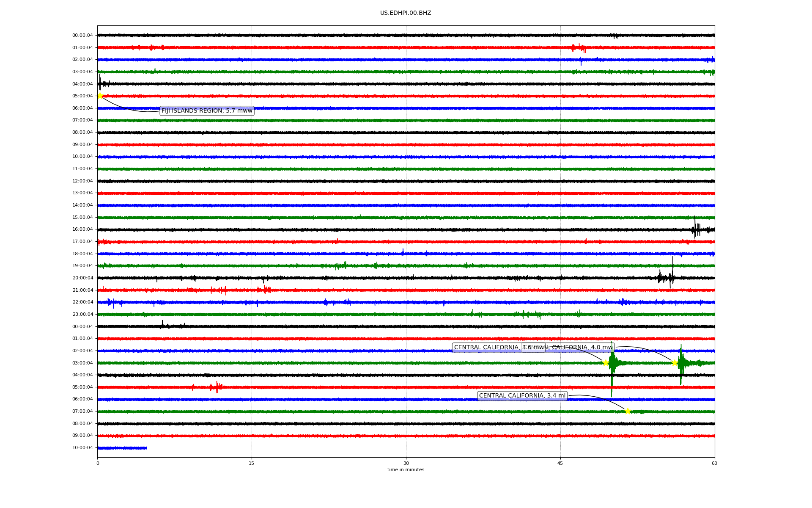Click the Central California 4.0 mw star marker
This screenshot has width=812, height=508.
pos(675,363)
